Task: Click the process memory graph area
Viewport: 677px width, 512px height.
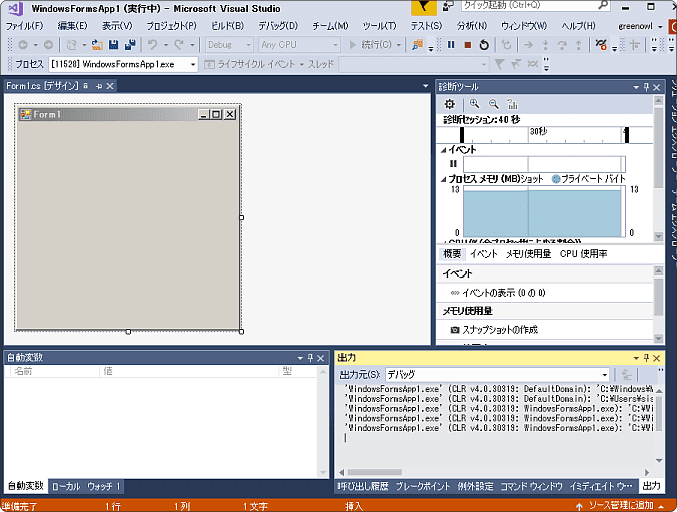Action: click(544, 212)
